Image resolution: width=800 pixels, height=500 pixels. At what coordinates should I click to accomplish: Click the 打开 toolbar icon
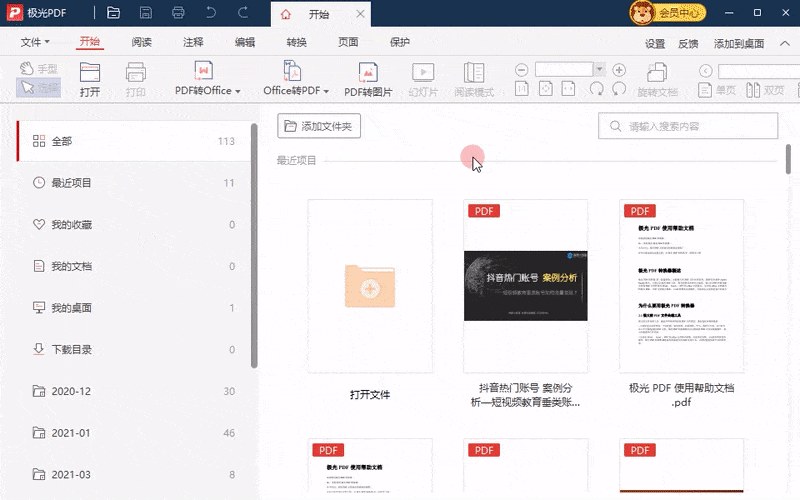pos(90,73)
